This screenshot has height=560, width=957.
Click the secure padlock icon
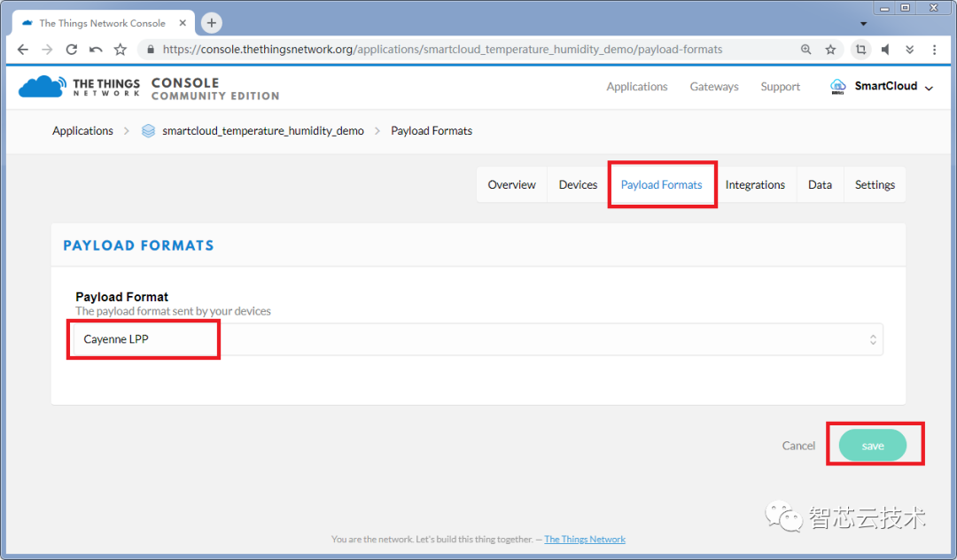pyautogui.click(x=151, y=50)
